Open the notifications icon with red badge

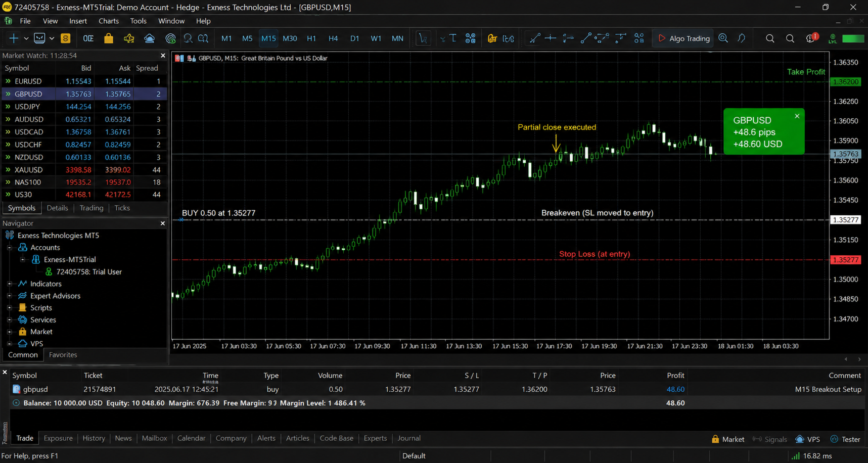(x=811, y=38)
